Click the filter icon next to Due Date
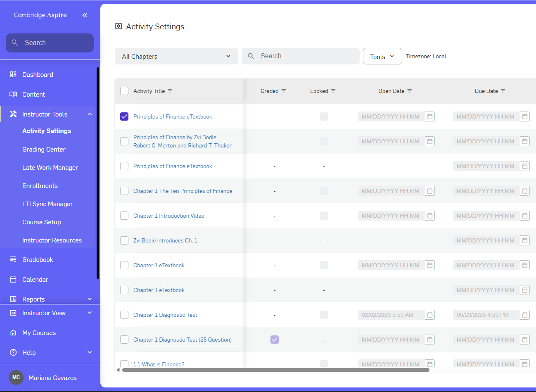The height and width of the screenshot is (392, 536). 503,91
